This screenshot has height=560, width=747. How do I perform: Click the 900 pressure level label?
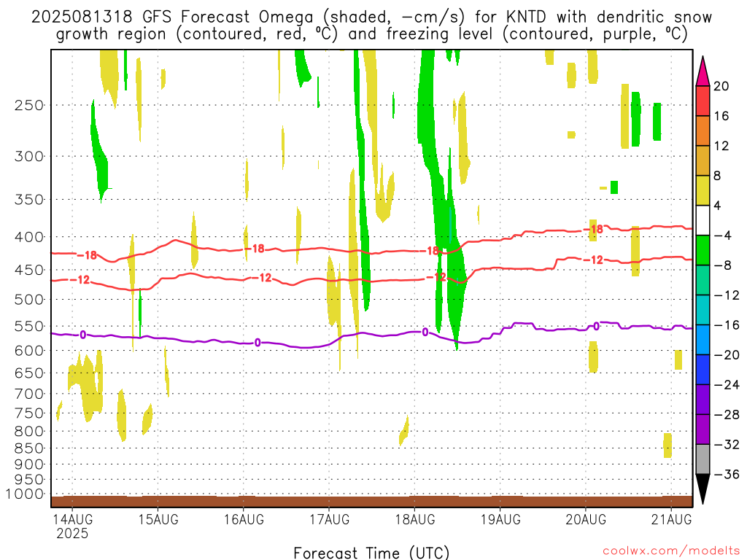point(29,464)
